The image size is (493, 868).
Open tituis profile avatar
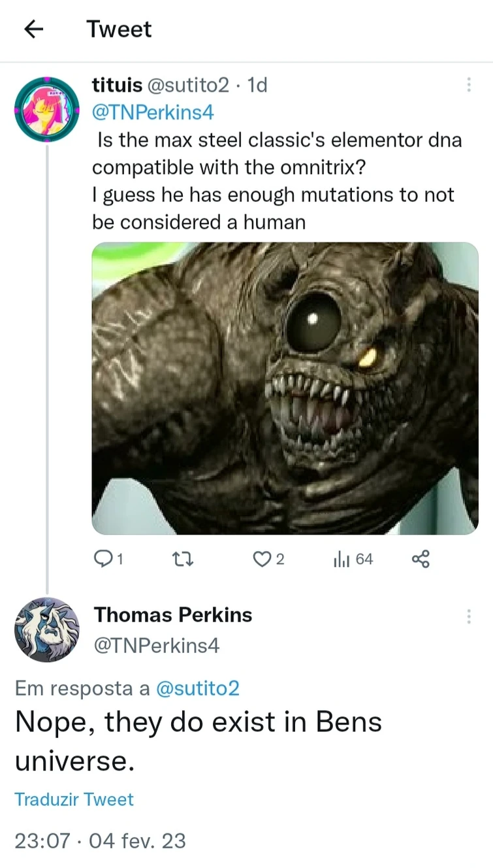(x=46, y=109)
